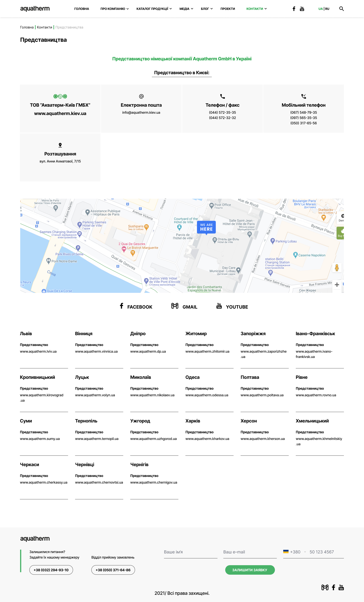Click the green Aquatherm company logo icon

click(60, 96)
